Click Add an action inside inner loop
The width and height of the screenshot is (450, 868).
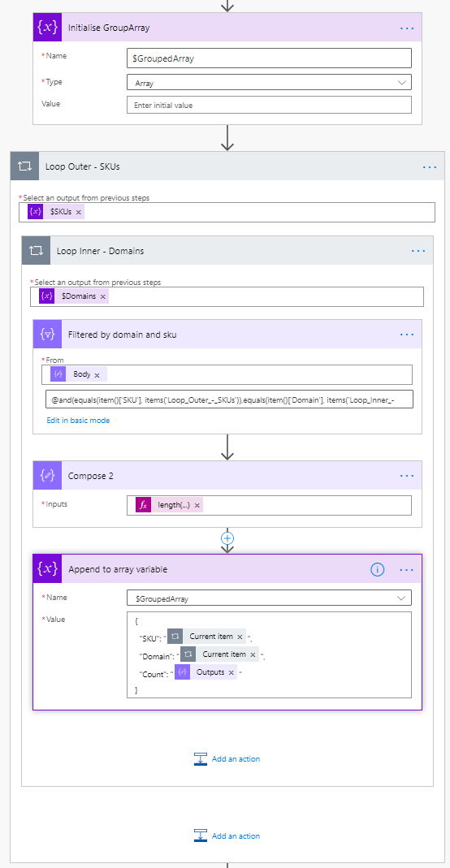[227, 759]
